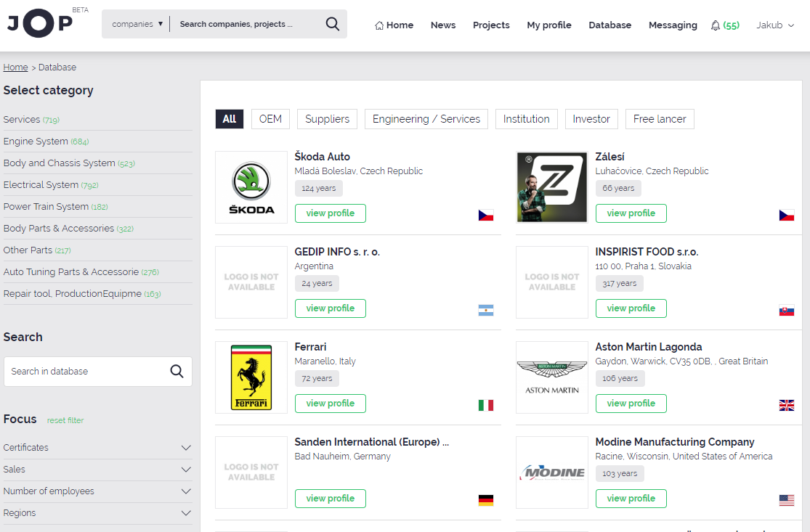Screen dimensions: 810x532
Task: Open the Aston Martin logo thumbnail
Action: [551, 377]
